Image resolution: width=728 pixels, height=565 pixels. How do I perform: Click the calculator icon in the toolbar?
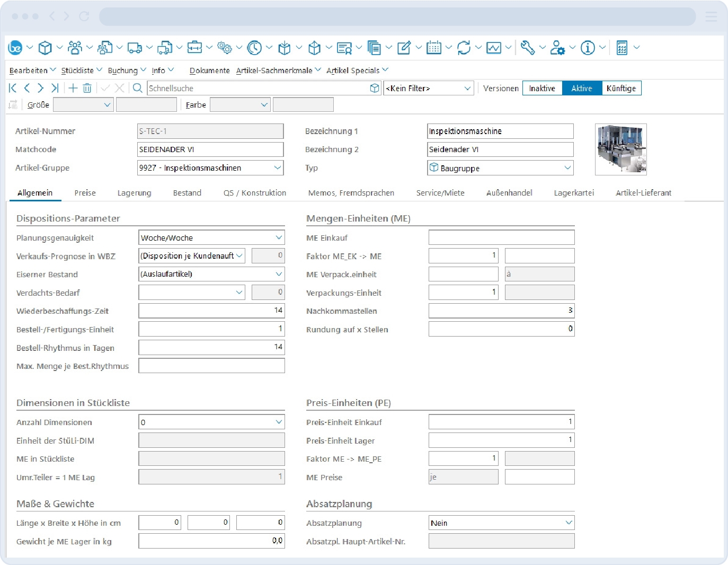(x=622, y=48)
